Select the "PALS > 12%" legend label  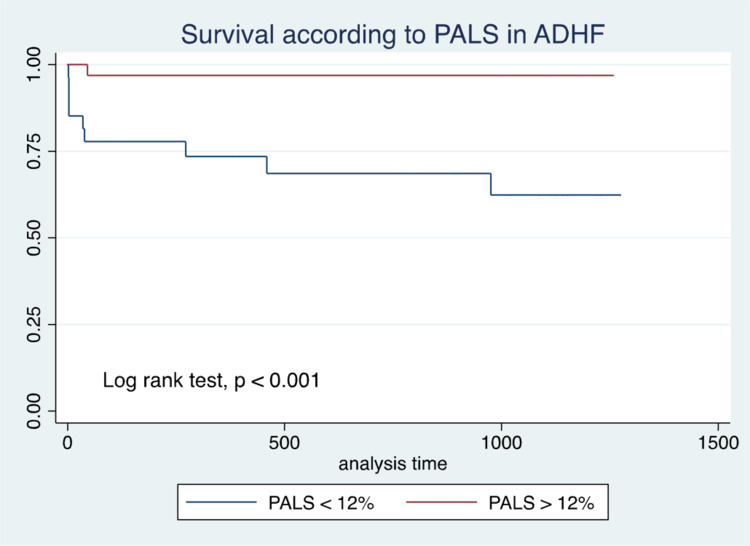click(x=543, y=503)
